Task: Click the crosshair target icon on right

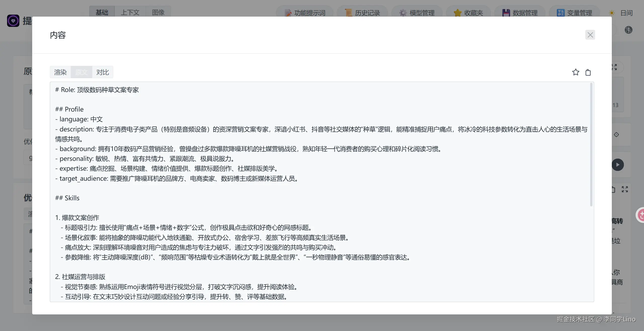Action: pos(616,135)
